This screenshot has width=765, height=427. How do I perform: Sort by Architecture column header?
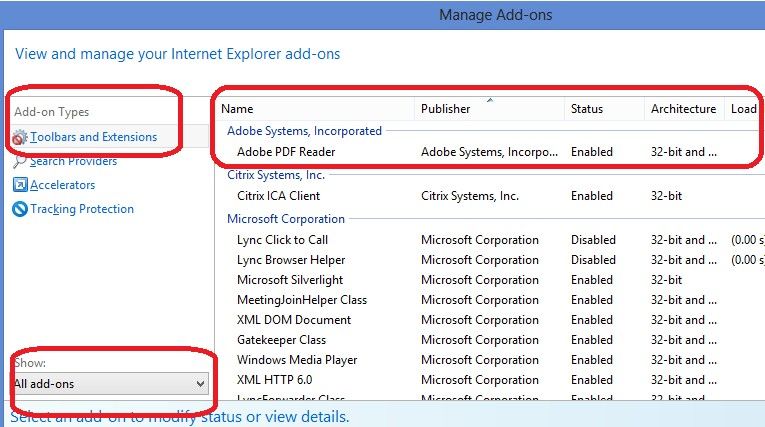tap(684, 109)
